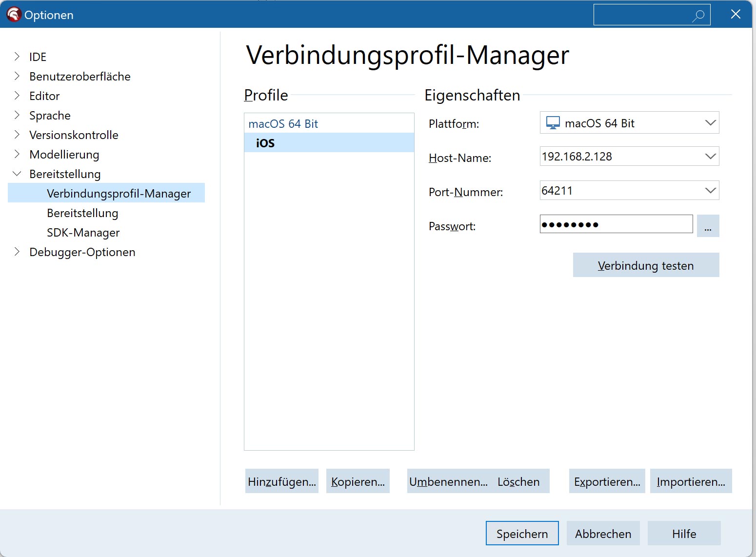Open the Host-Name dropdown arrow
The width and height of the screenshot is (756, 557).
pos(710,157)
